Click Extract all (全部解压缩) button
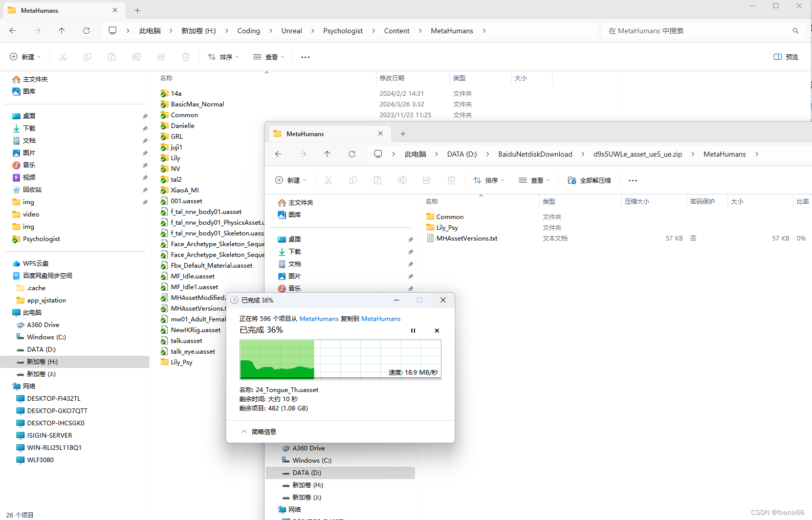The image size is (812, 520). click(x=589, y=180)
